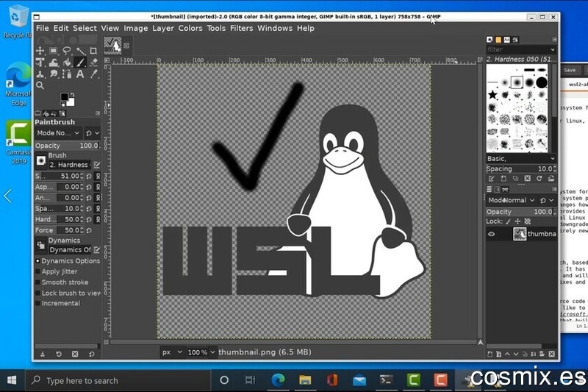
Task: Toggle Lock pixels in Layers panel
Action: (509, 221)
